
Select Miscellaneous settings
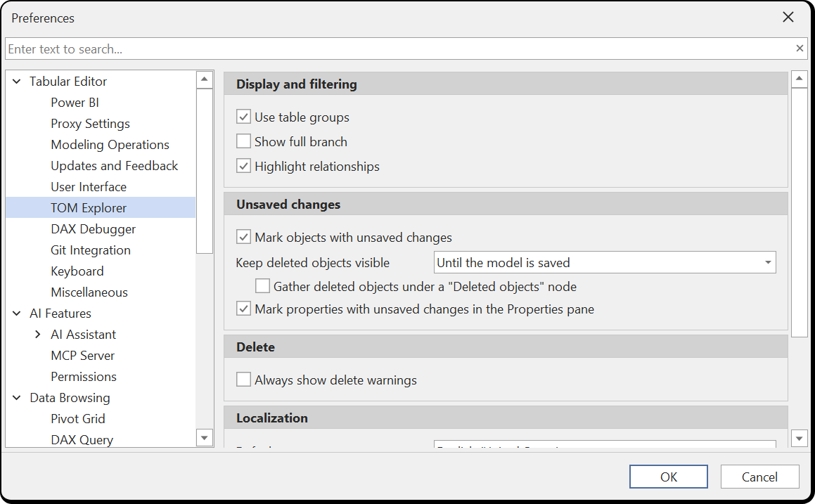click(89, 292)
